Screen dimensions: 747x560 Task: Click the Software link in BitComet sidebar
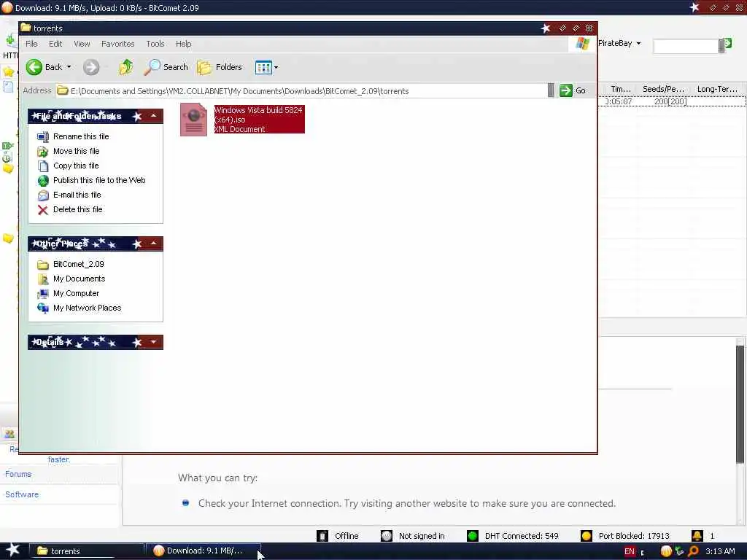pyautogui.click(x=22, y=495)
